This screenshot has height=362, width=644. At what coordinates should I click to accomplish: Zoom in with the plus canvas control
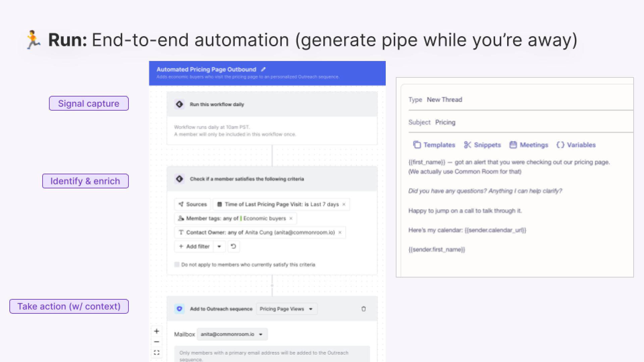click(x=157, y=331)
